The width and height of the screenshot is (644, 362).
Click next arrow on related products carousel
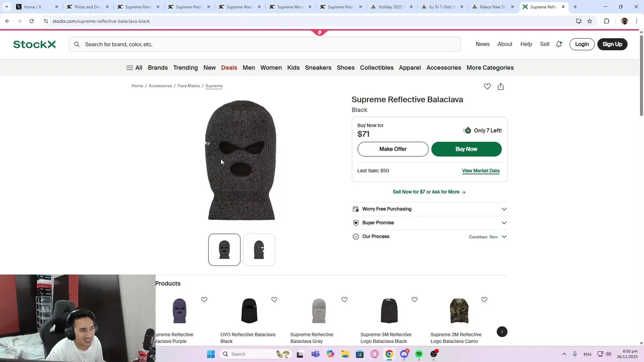(502, 332)
